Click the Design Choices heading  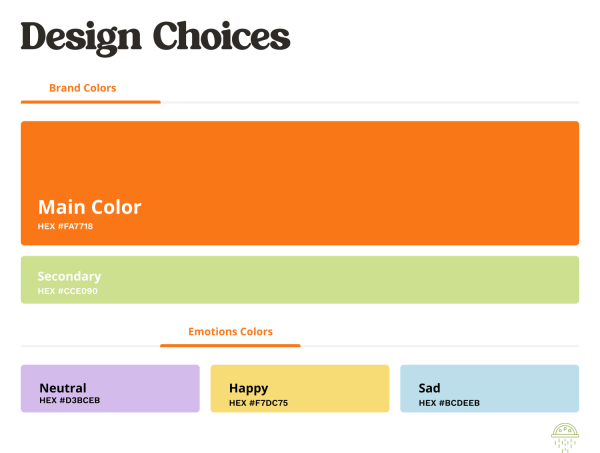(155, 37)
